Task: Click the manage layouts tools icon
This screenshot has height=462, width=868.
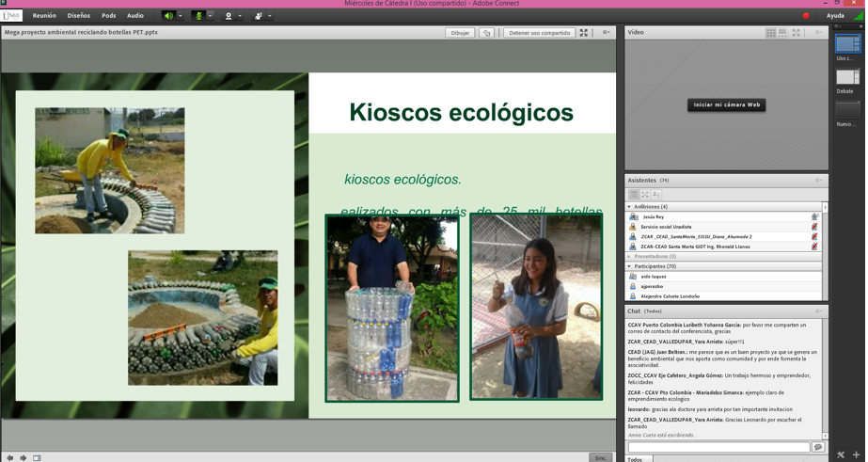Action: [841, 454]
